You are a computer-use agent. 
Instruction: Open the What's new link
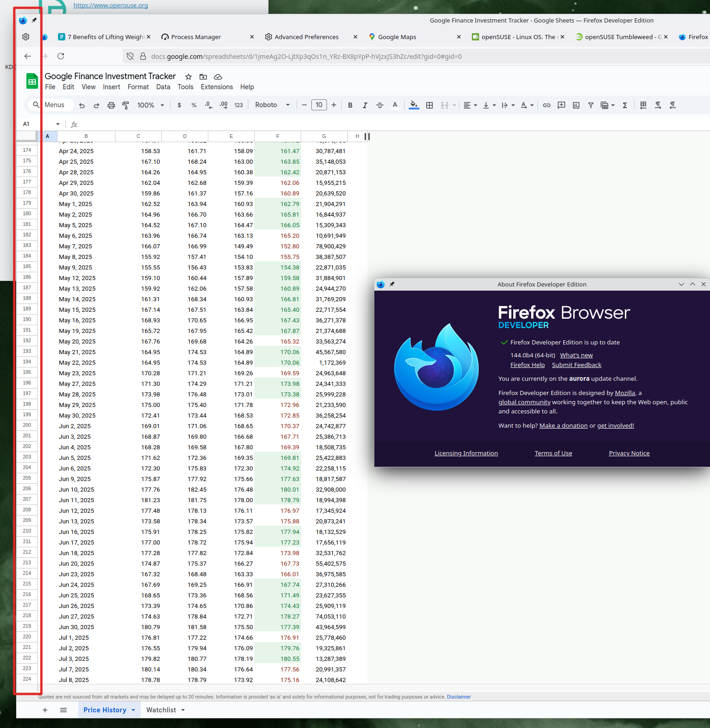click(x=576, y=355)
